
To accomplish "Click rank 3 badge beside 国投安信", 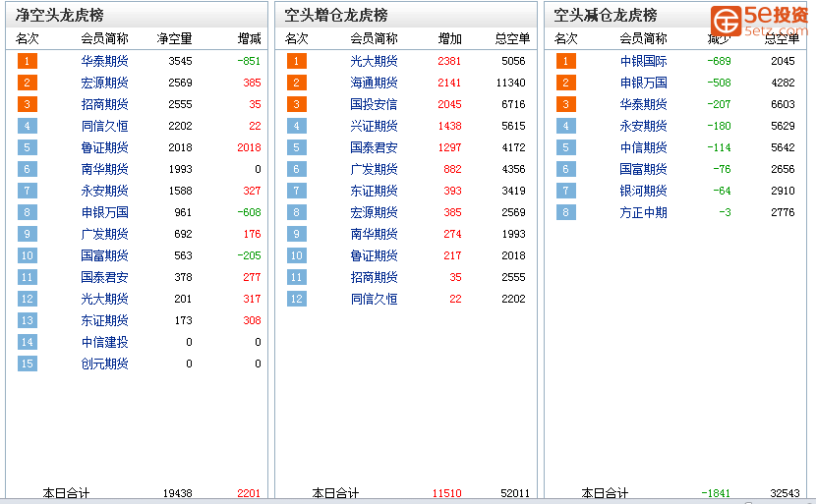I will pos(297,104).
